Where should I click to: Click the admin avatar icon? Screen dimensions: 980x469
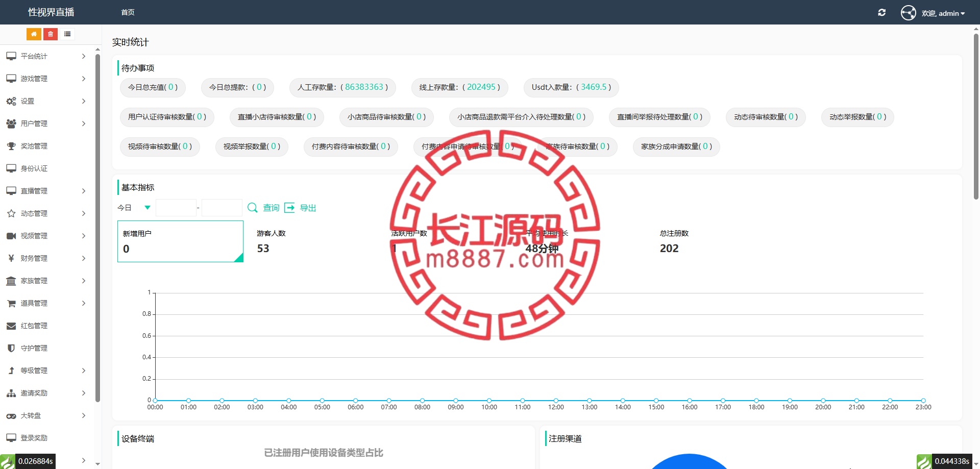[x=908, y=13]
